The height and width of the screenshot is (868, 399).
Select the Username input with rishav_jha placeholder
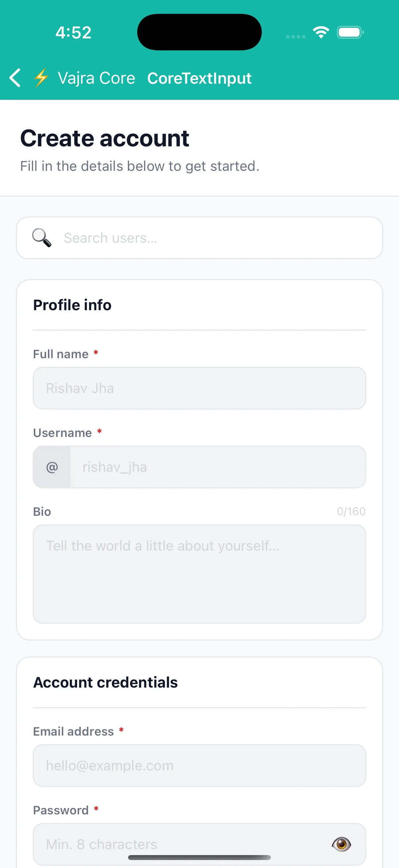click(x=218, y=467)
